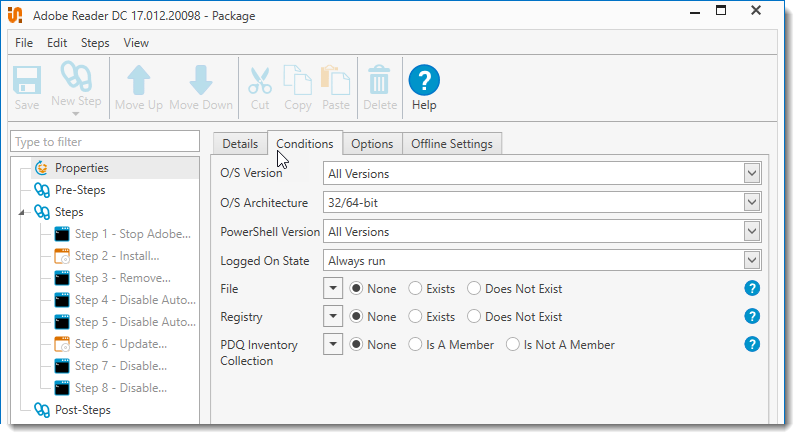Click the Save toolbar icon
The width and height of the screenshot is (800, 439).
[27, 81]
